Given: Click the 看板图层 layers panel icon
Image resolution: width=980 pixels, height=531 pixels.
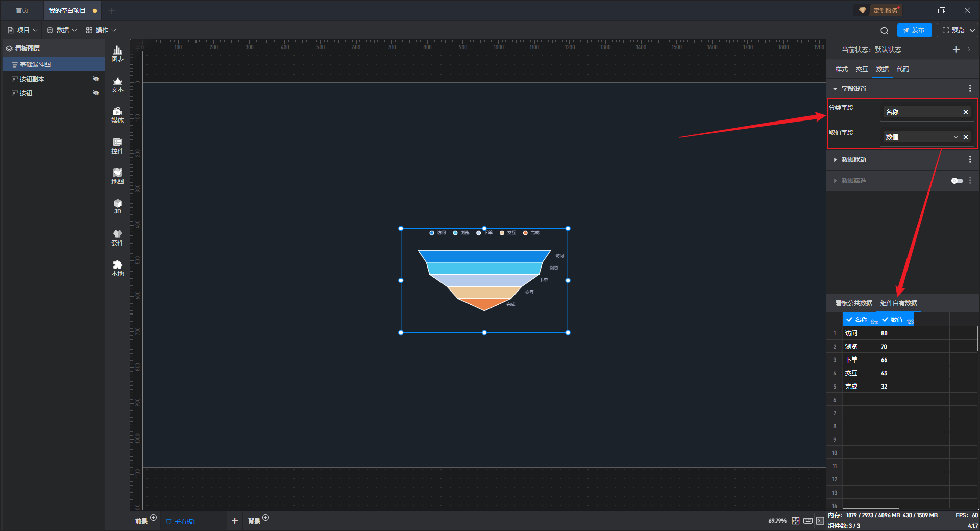Looking at the screenshot, I should [x=9, y=49].
